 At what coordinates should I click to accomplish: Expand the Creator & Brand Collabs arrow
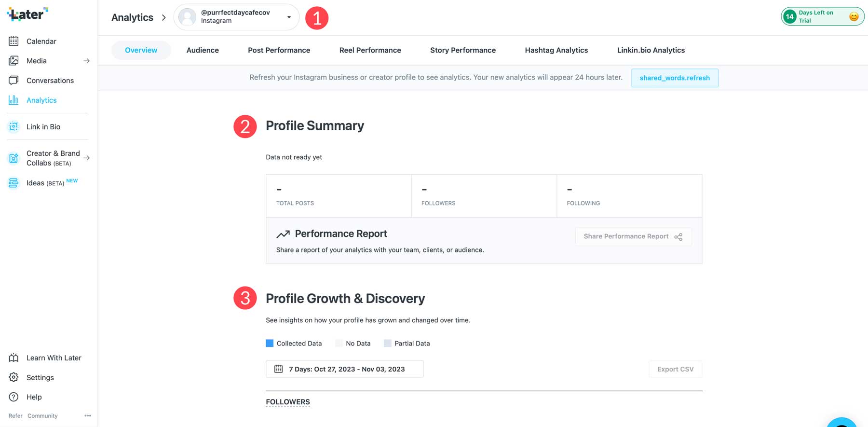click(x=86, y=158)
